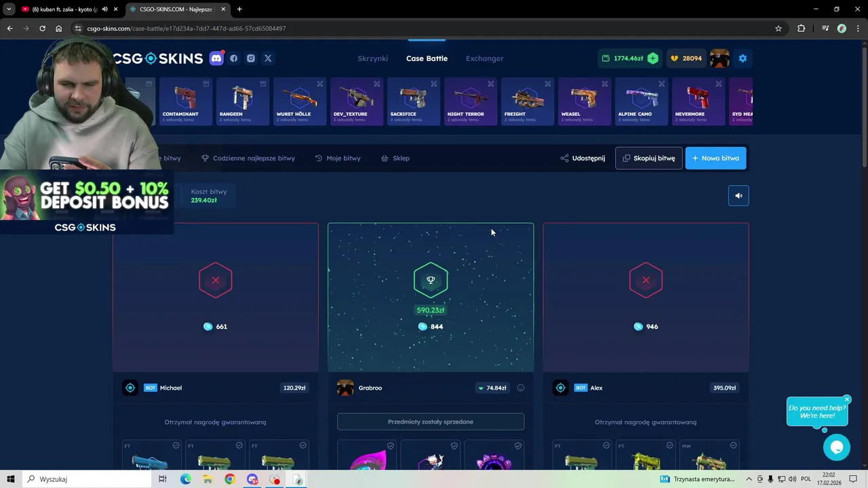Mute battle sound with speaker button
Viewport: 868px width, 488px height.
coord(738,196)
